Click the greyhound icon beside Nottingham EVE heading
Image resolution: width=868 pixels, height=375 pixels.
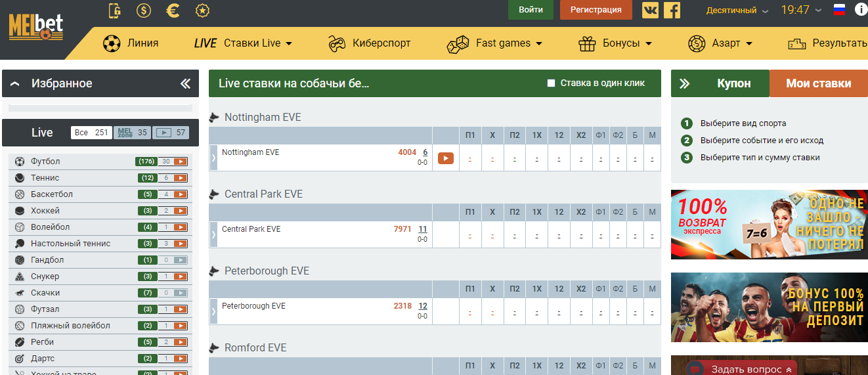(x=214, y=118)
